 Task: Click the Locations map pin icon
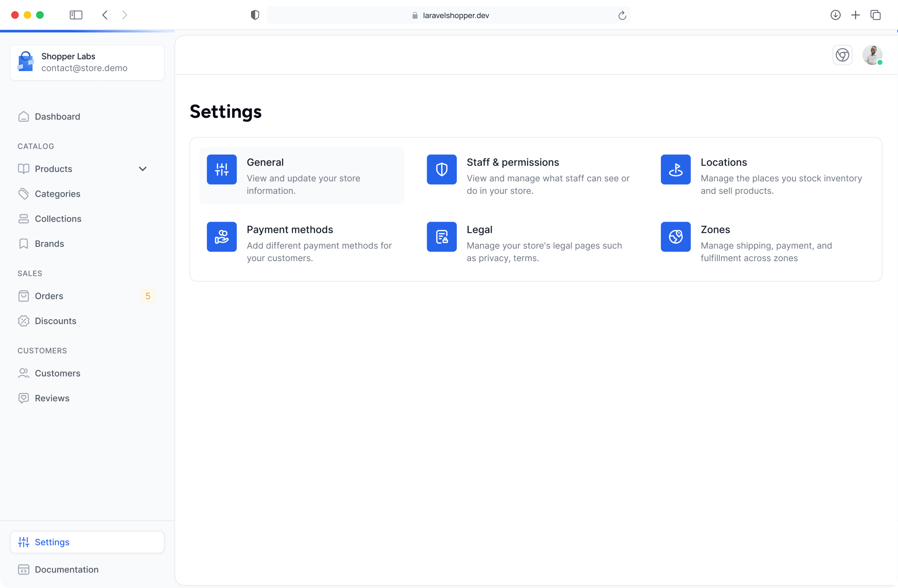[675, 169]
